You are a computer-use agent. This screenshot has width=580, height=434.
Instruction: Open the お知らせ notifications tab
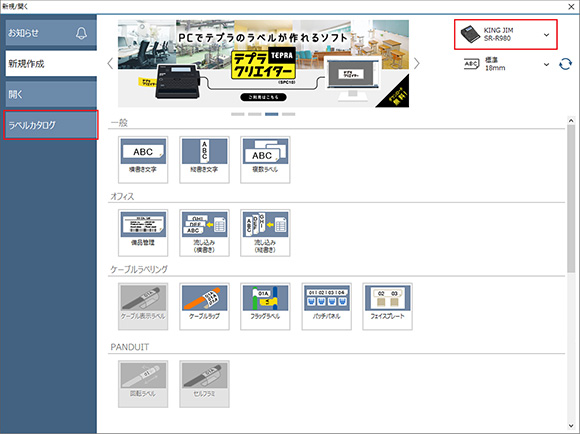point(51,33)
